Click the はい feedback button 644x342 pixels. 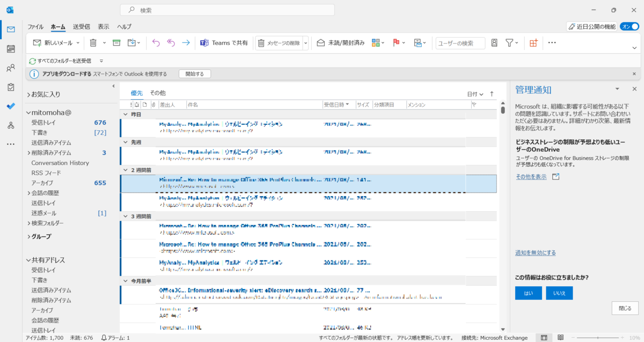click(x=528, y=293)
